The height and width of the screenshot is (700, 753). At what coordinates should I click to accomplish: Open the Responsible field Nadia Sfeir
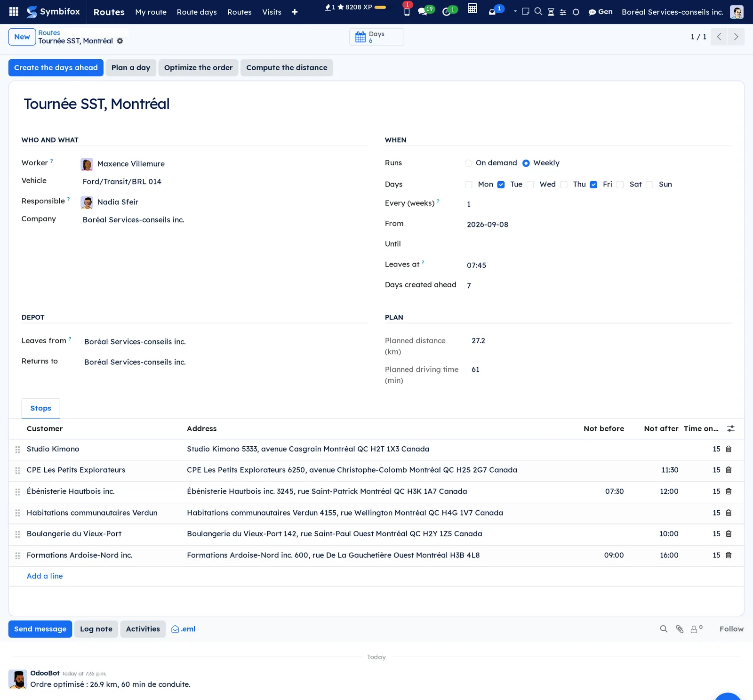coord(118,202)
